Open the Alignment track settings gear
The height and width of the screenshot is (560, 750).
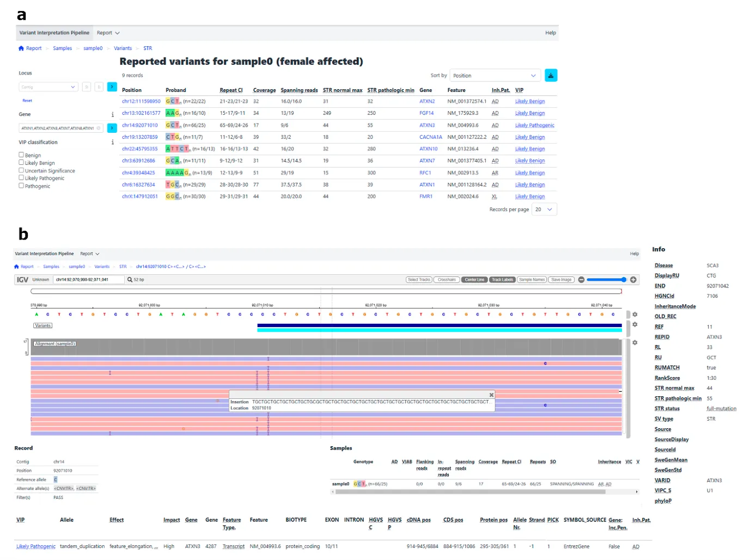point(635,342)
